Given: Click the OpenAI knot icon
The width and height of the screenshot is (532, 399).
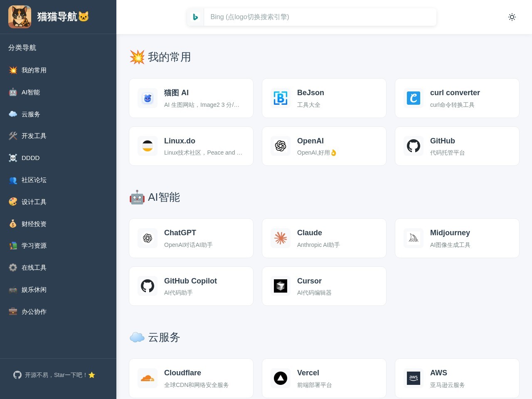Looking at the screenshot, I should [281, 146].
